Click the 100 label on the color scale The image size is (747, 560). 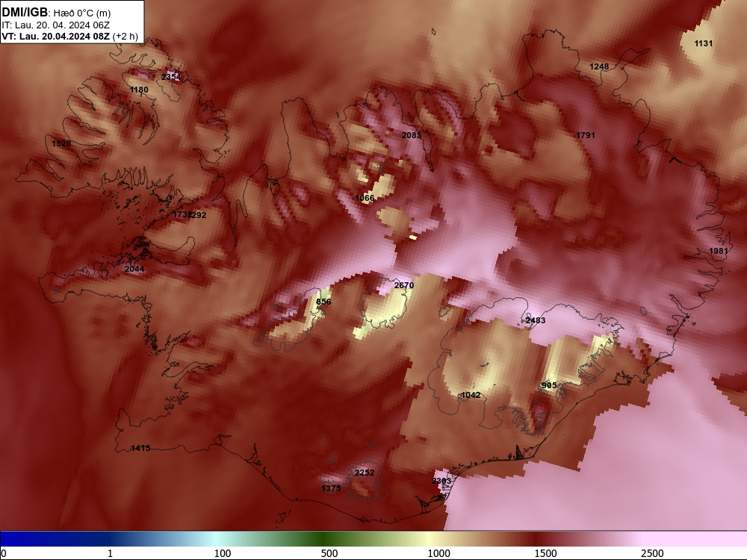point(223,553)
